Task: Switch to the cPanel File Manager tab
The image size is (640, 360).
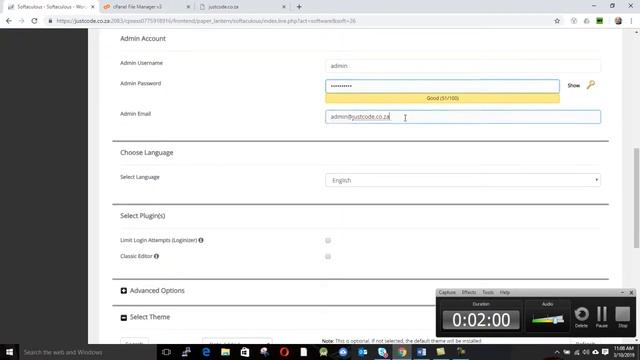Action: [146, 7]
